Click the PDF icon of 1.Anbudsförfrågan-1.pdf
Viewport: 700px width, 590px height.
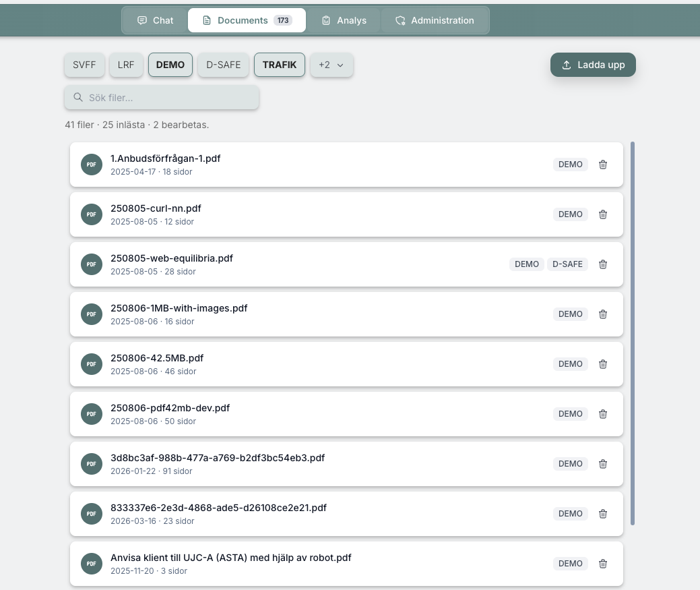click(92, 165)
